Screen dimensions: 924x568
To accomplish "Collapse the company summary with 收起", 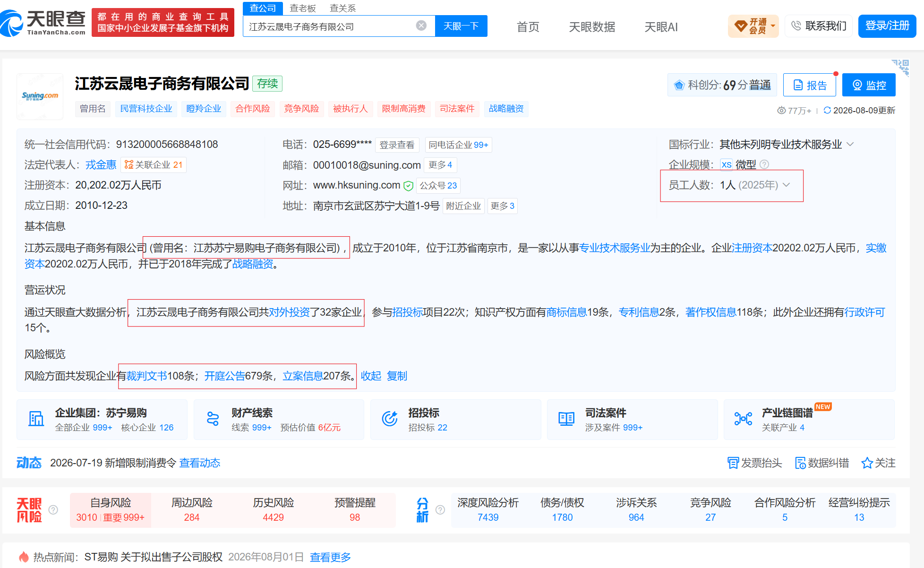I will point(371,376).
